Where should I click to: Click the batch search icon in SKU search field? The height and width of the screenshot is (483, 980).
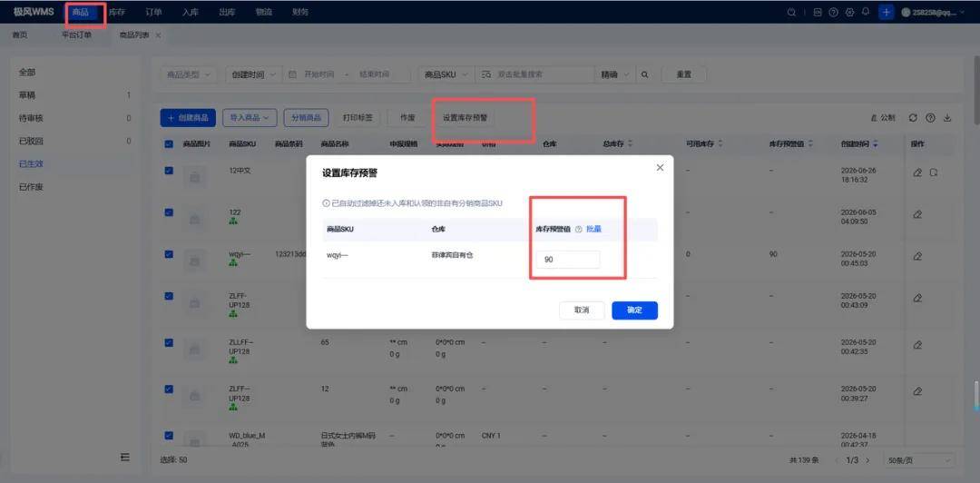(487, 74)
